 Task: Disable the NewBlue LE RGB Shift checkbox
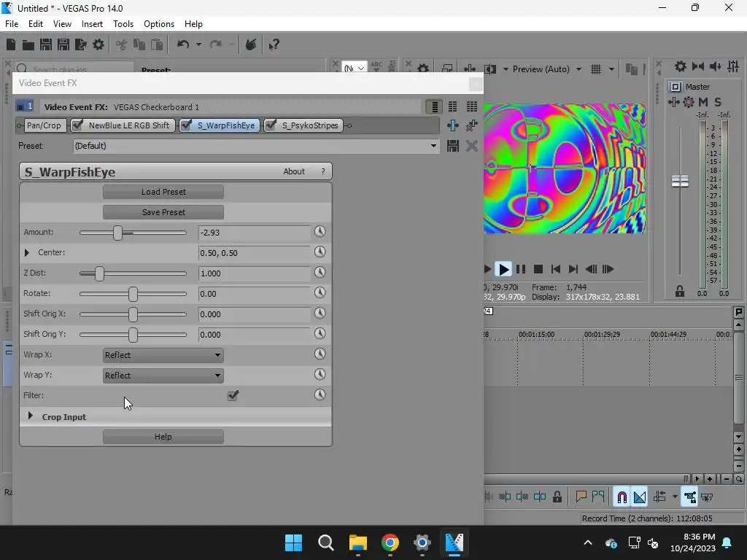(x=77, y=125)
